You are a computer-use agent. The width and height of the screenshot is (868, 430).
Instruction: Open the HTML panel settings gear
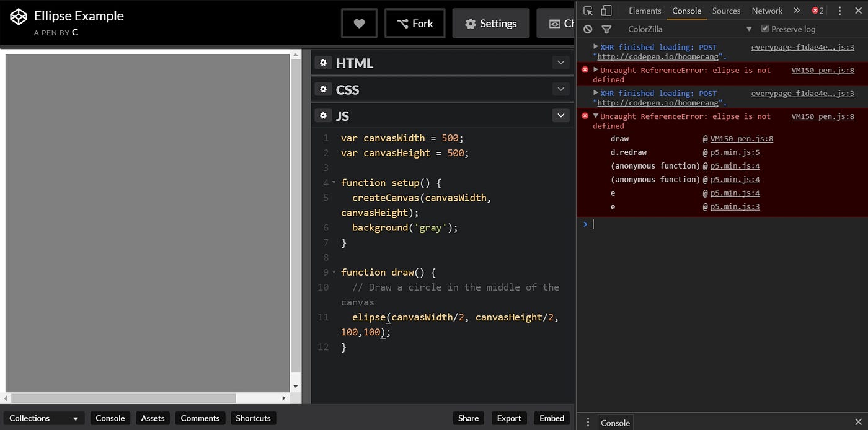click(x=323, y=63)
